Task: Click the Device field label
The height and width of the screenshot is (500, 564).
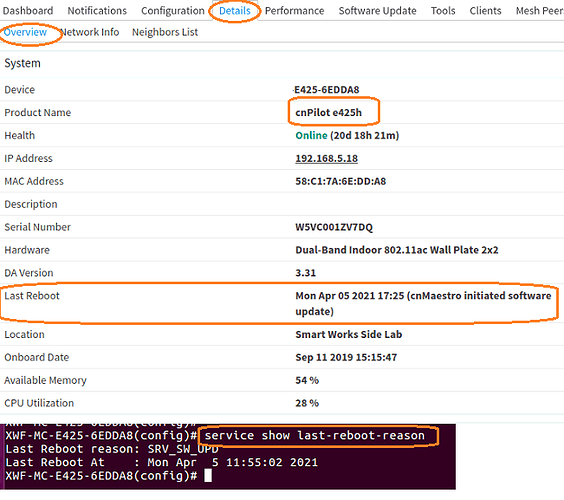Action: coord(19,90)
